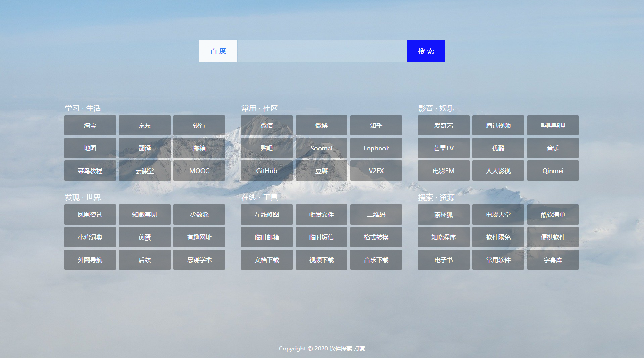The height and width of the screenshot is (358, 644).
Task: Open the 淘宝 shortcut link
Action: tap(90, 125)
